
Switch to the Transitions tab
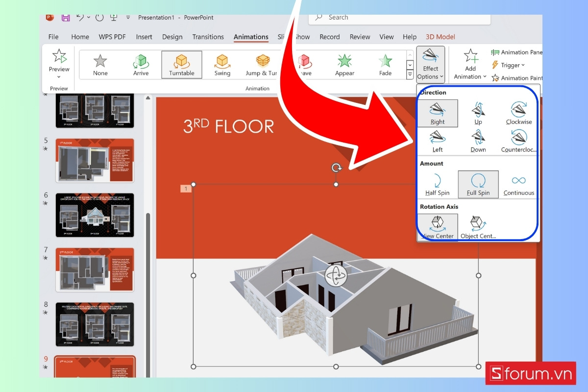(208, 36)
